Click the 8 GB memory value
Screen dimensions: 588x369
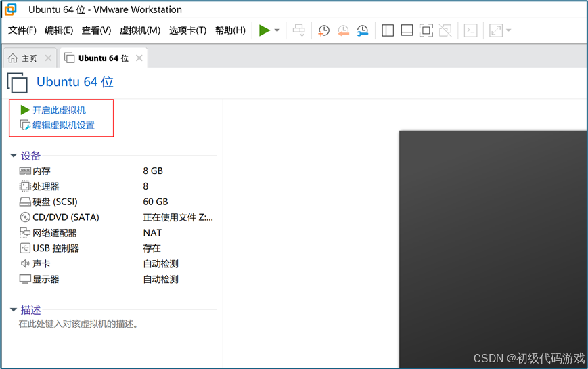pos(153,171)
